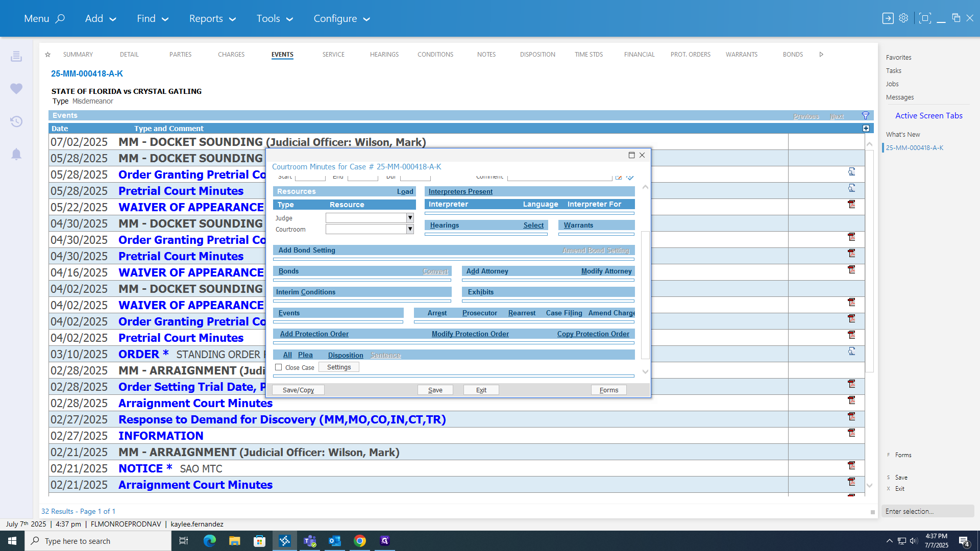Switch to the HEARINGS tab
This screenshot has height=551, width=980.
click(x=384, y=55)
